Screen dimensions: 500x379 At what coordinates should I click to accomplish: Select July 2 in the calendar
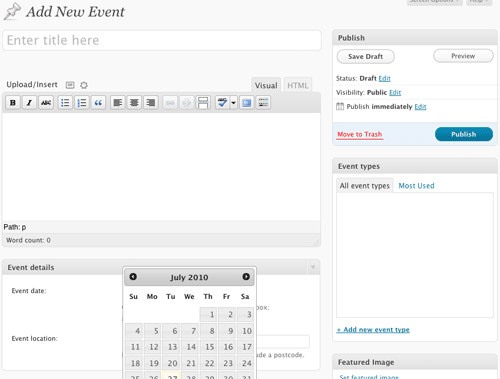[x=227, y=314]
